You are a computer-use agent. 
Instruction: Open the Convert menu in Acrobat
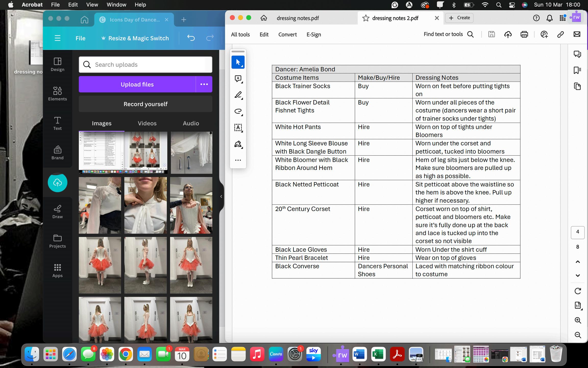coord(287,34)
